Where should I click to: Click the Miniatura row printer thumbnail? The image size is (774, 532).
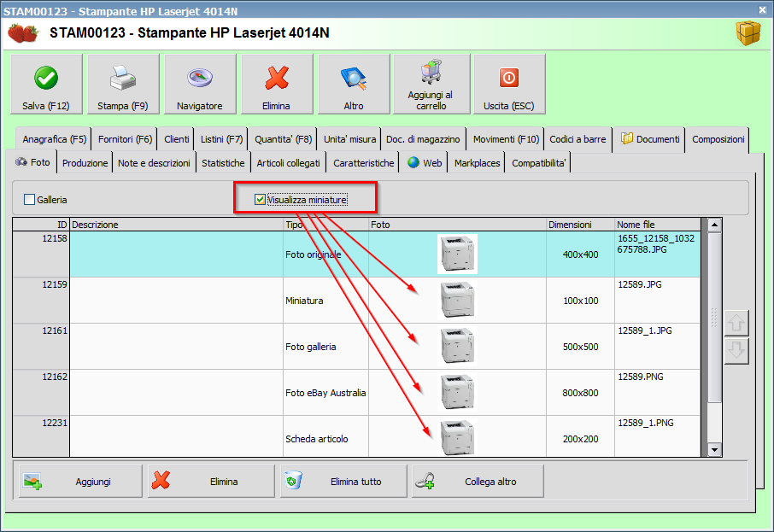click(457, 300)
